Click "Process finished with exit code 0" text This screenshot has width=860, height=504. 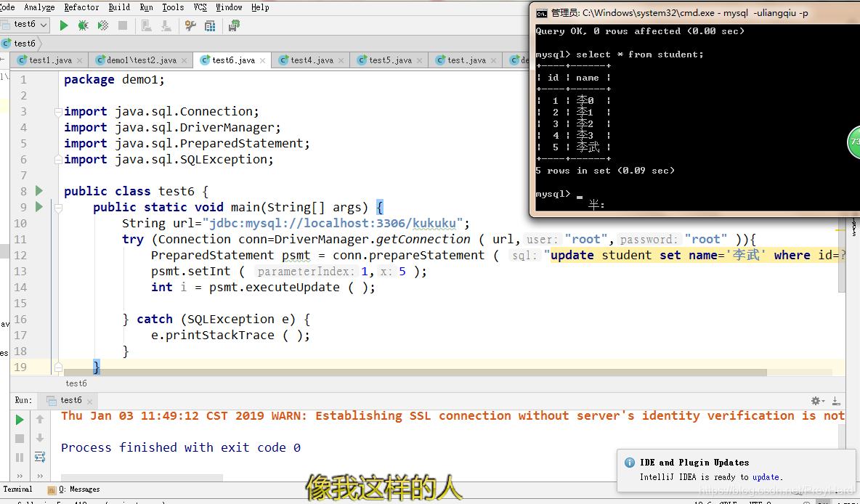pos(180,447)
